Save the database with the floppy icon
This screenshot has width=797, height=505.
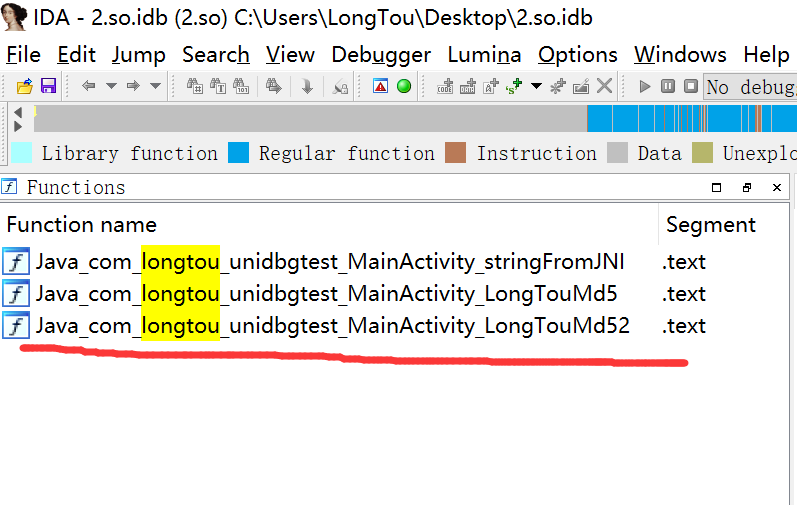pyautogui.click(x=48, y=86)
